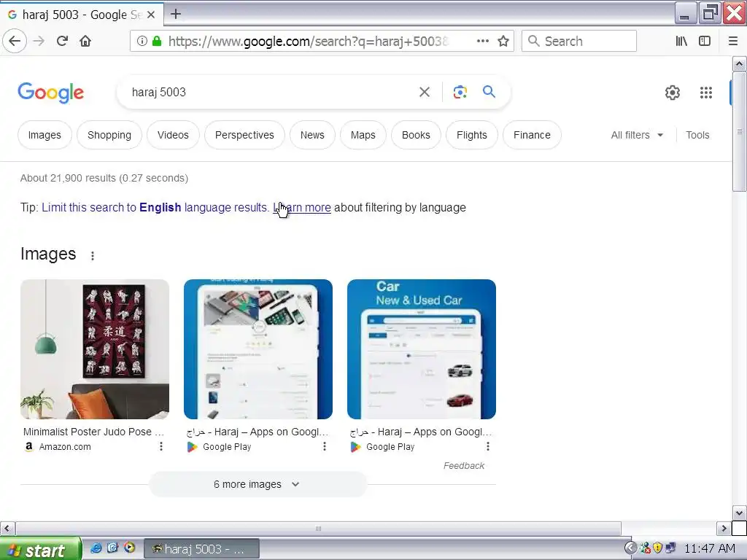Click the horizontal scrollbar right arrow
This screenshot has height=560, width=747.
(x=724, y=528)
